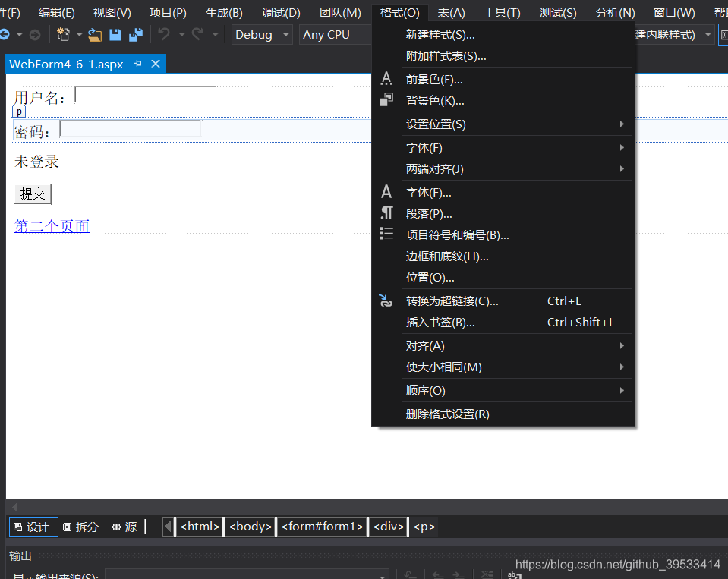The image size is (728, 579).
Task: Choose 位置(O)... menu entry
Action: tap(504, 278)
